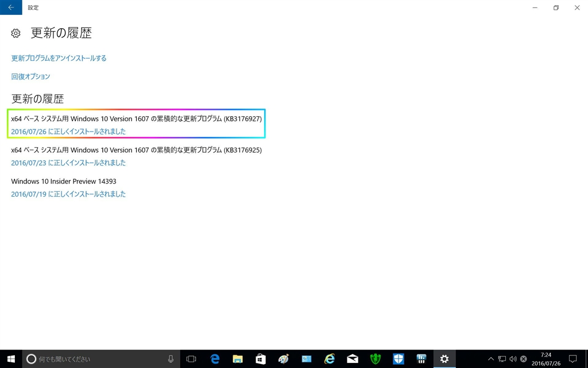Restore down the Settings window
Image resolution: width=588 pixels, height=368 pixels.
pyautogui.click(x=556, y=7)
